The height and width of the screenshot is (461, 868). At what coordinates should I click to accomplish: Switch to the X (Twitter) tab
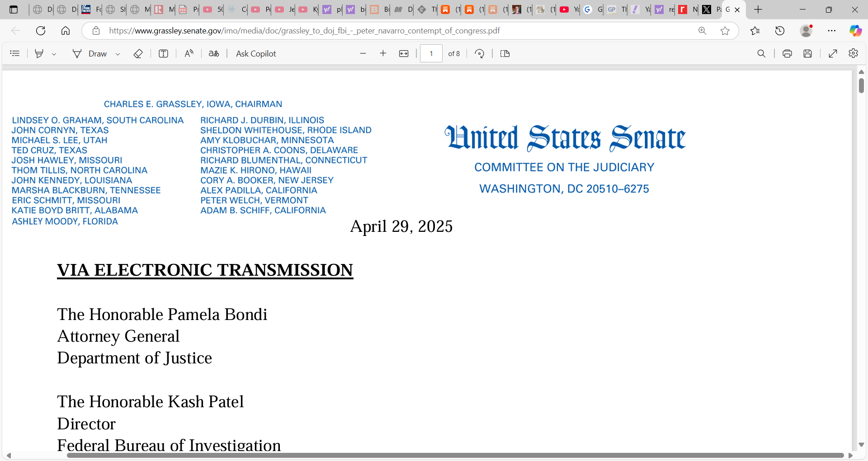[711, 9]
